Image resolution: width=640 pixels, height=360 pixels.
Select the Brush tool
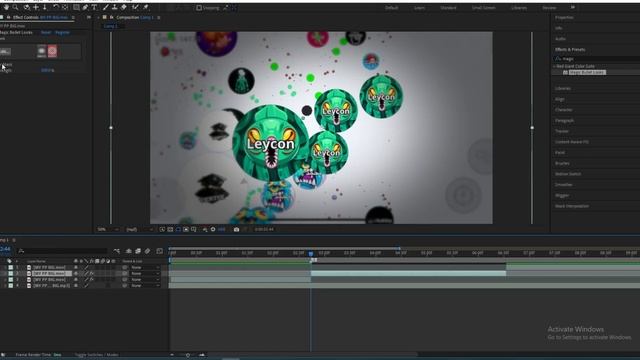(x=106, y=7)
